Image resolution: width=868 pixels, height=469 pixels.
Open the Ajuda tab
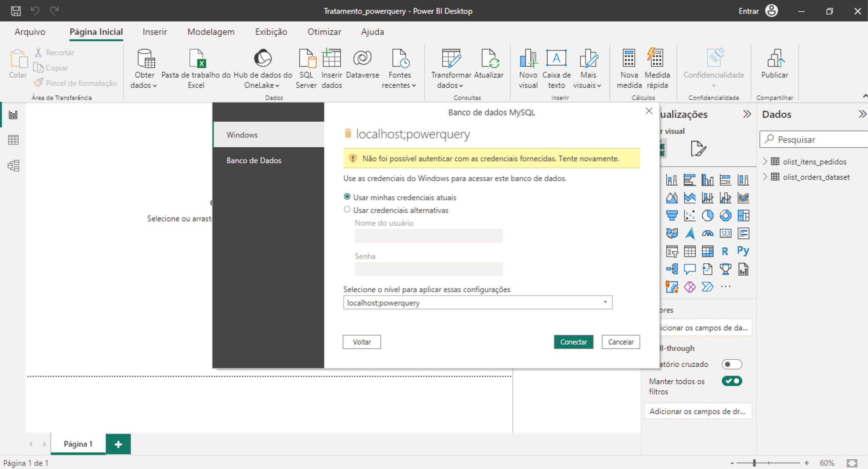[372, 32]
